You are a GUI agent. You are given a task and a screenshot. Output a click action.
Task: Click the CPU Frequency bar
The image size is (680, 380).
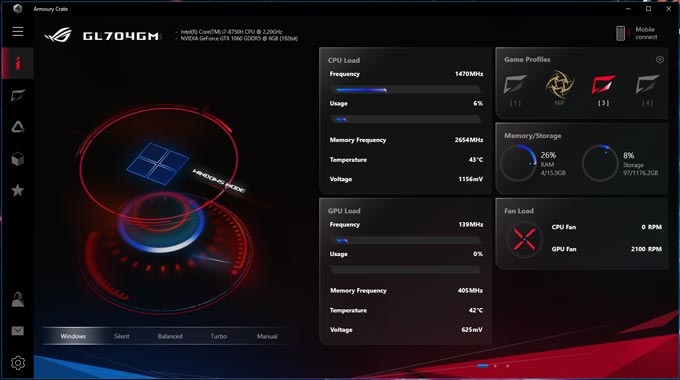(x=406, y=90)
